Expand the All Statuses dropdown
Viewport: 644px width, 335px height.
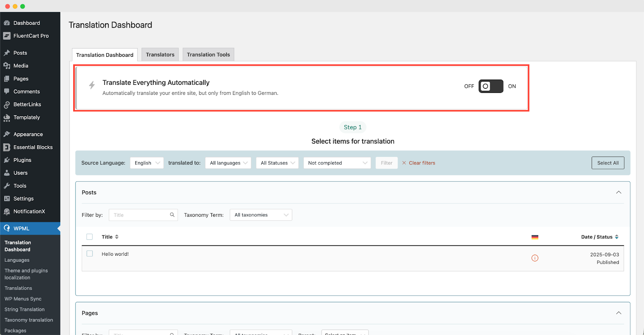pos(277,163)
